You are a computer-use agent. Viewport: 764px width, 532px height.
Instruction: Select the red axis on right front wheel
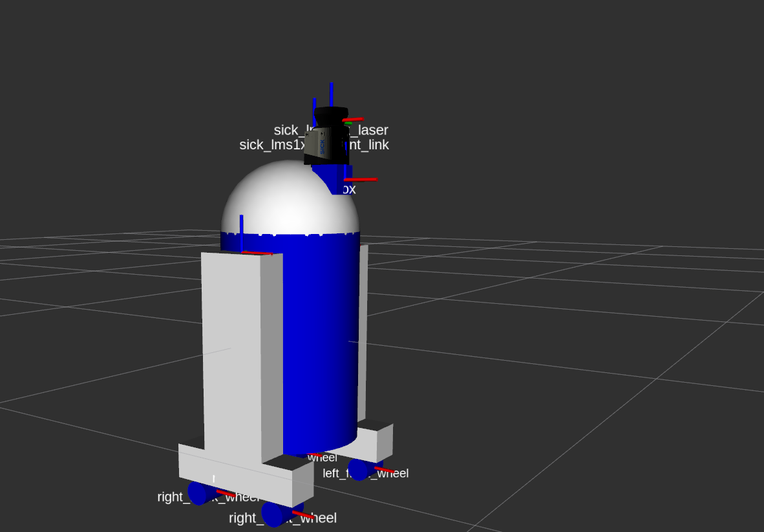pos(303,515)
